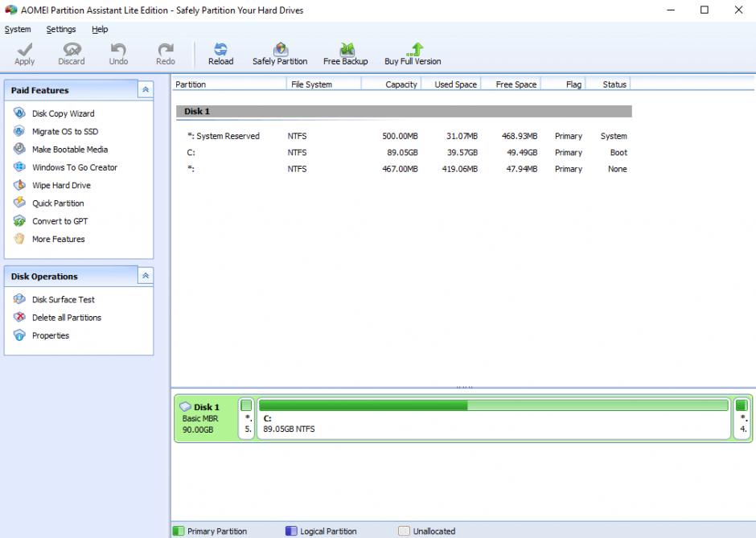756x538 pixels.
Task: Sort by Partition column header
Action: point(229,84)
